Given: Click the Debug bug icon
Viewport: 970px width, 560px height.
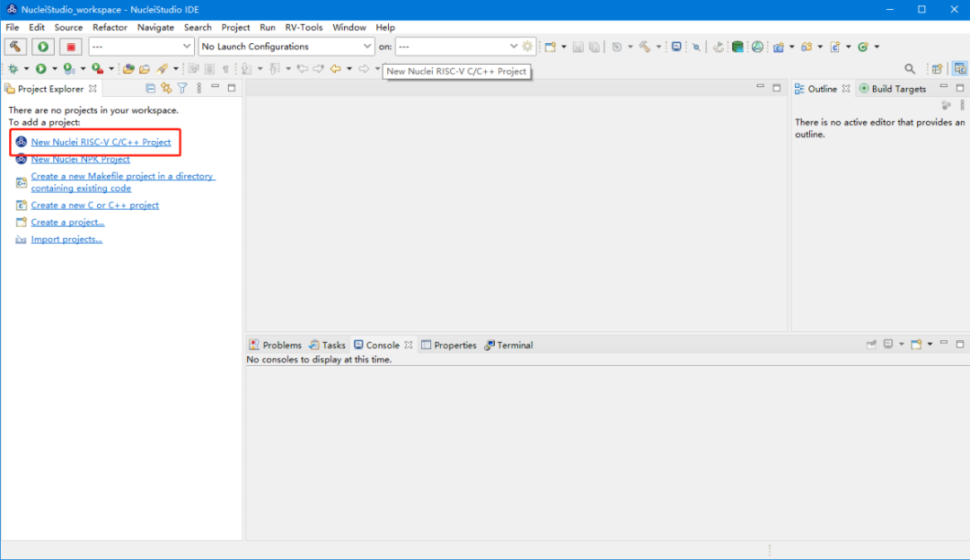Looking at the screenshot, I should tap(13, 68).
